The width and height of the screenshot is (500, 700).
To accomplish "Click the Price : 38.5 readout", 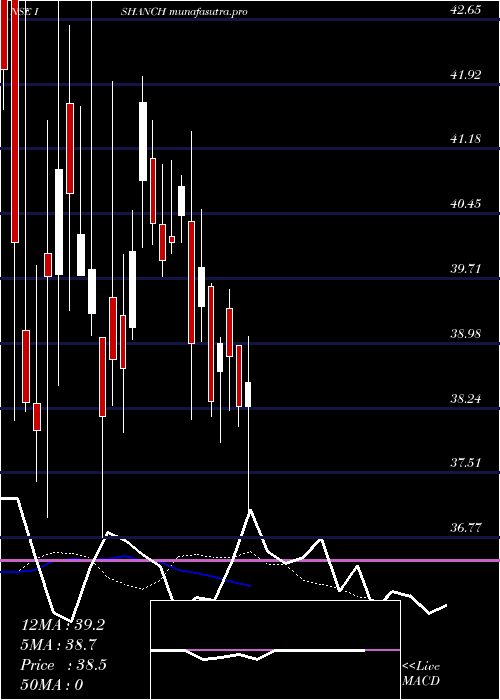I will pos(63,665).
